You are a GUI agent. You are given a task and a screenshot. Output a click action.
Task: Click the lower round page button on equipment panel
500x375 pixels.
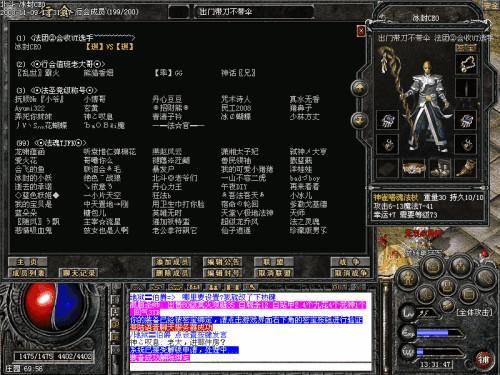[x=359, y=120]
